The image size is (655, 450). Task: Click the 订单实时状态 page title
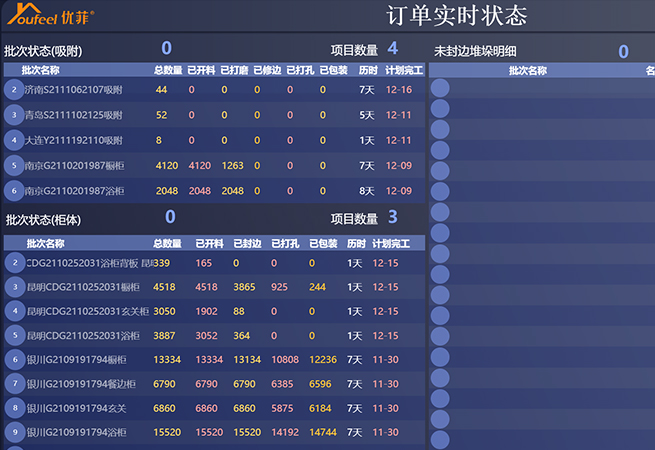pos(456,16)
